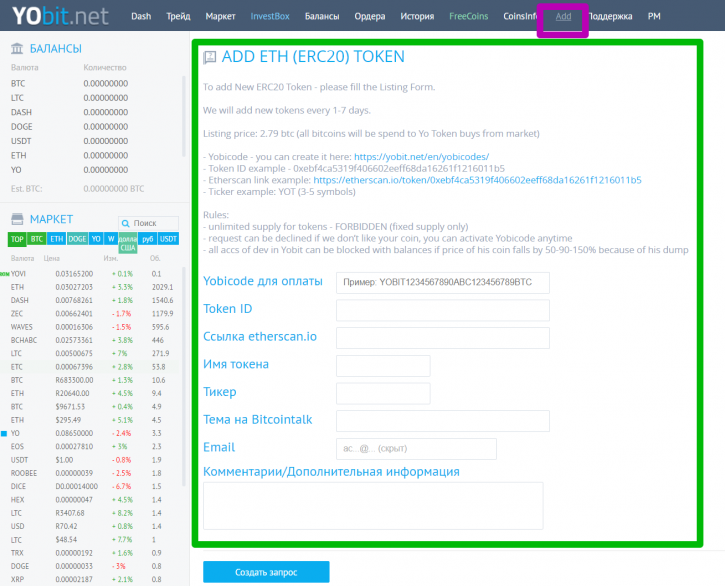This screenshot has height=586, width=725.
Task: Select the доллар США market tab
Action: coord(128,243)
